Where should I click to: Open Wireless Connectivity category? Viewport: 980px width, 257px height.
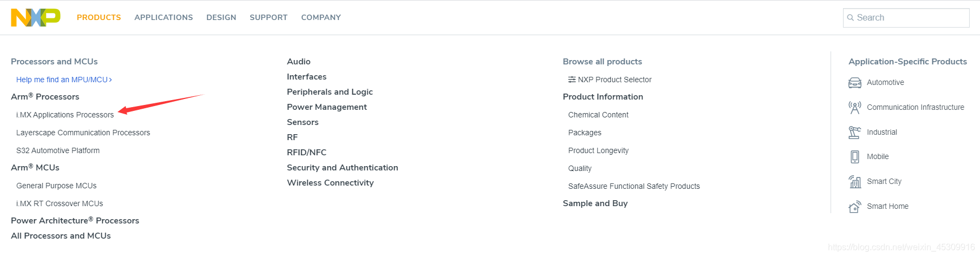330,183
